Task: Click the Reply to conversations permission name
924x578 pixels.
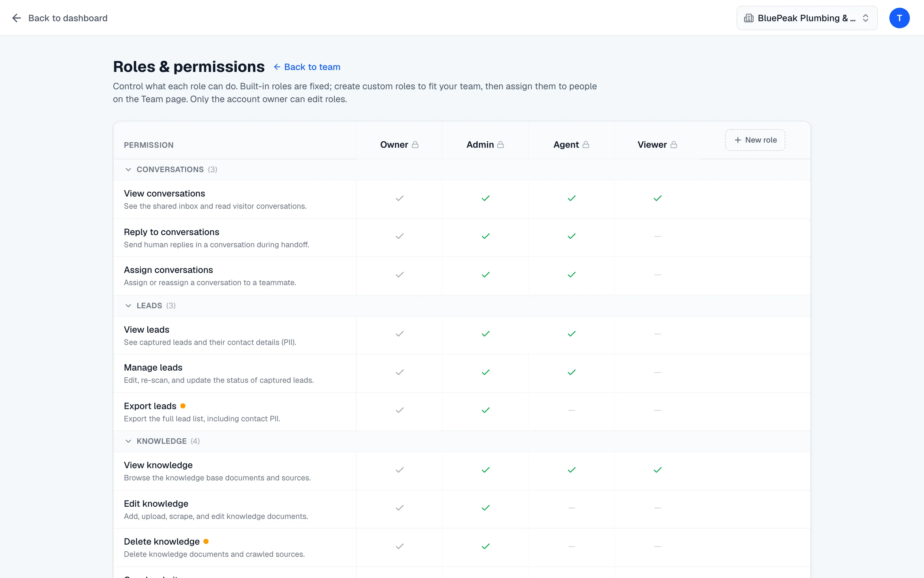Action: [171, 232]
